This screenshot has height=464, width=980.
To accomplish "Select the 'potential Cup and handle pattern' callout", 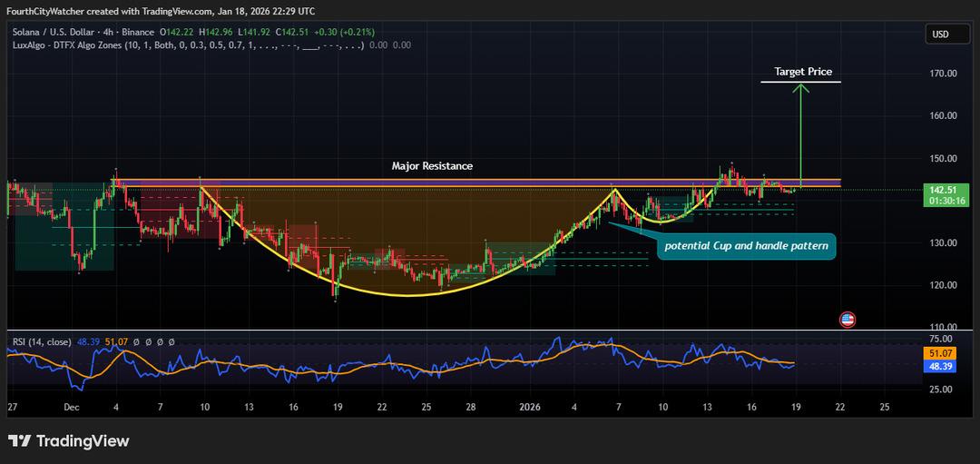I will pyautogui.click(x=746, y=245).
